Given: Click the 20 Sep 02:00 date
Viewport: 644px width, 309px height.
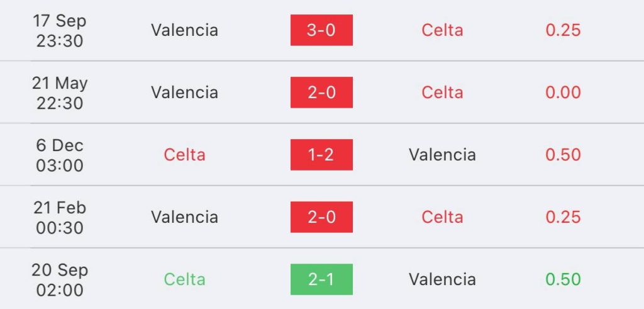Looking at the screenshot, I should pyautogui.click(x=60, y=280).
